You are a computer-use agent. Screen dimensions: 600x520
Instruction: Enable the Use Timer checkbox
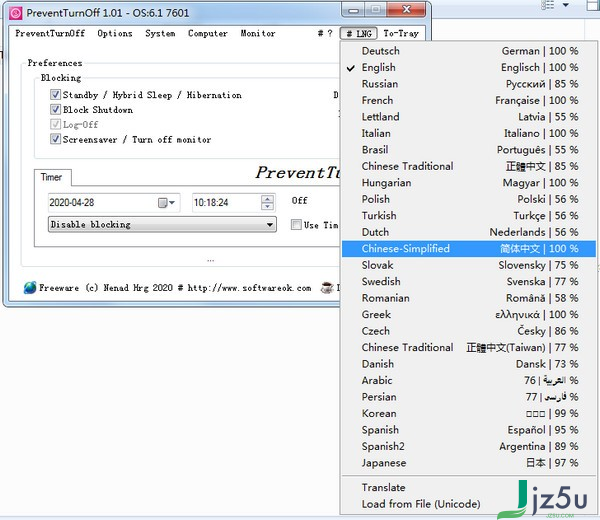point(296,225)
